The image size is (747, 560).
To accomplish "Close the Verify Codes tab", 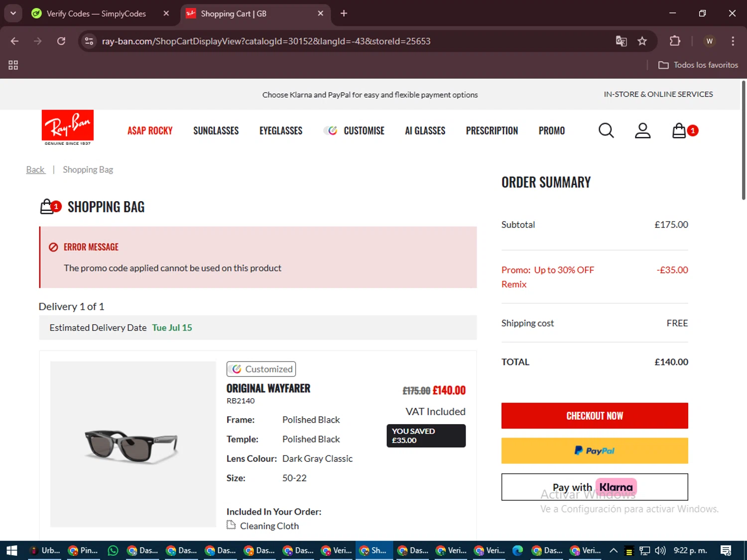I will pos(166,13).
